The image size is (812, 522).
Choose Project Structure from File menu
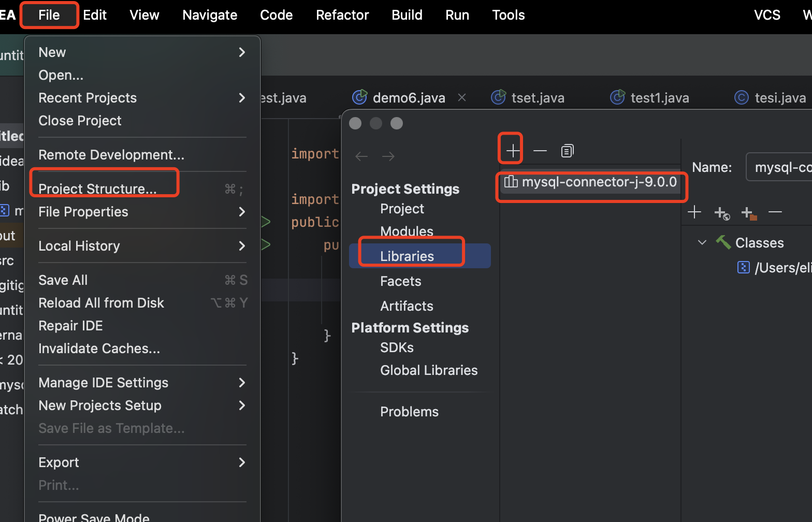97,189
